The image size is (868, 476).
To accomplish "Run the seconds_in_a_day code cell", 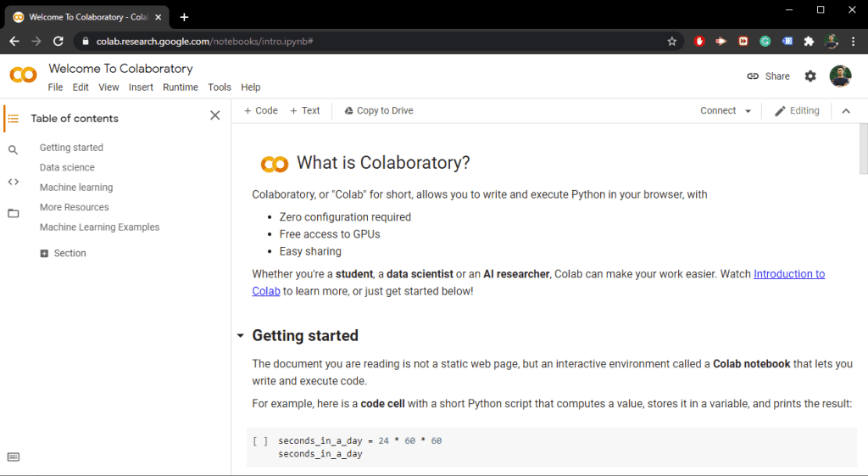I will pyautogui.click(x=260, y=441).
